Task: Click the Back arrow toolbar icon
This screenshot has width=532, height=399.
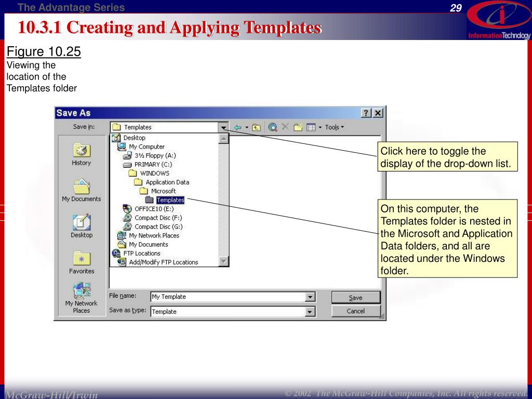Action: [x=238, y=128]
